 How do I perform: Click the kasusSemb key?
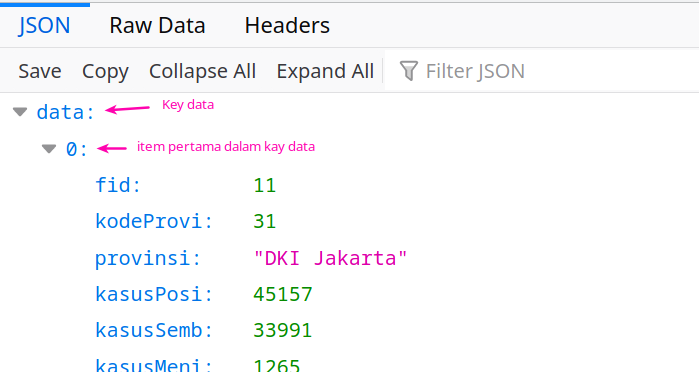(154, 331)
